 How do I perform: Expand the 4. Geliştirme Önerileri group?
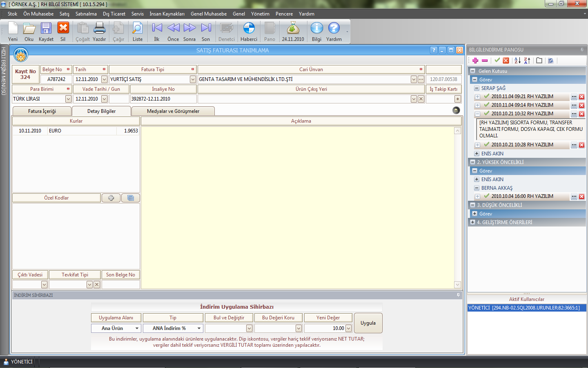click(x=473, y=222)
